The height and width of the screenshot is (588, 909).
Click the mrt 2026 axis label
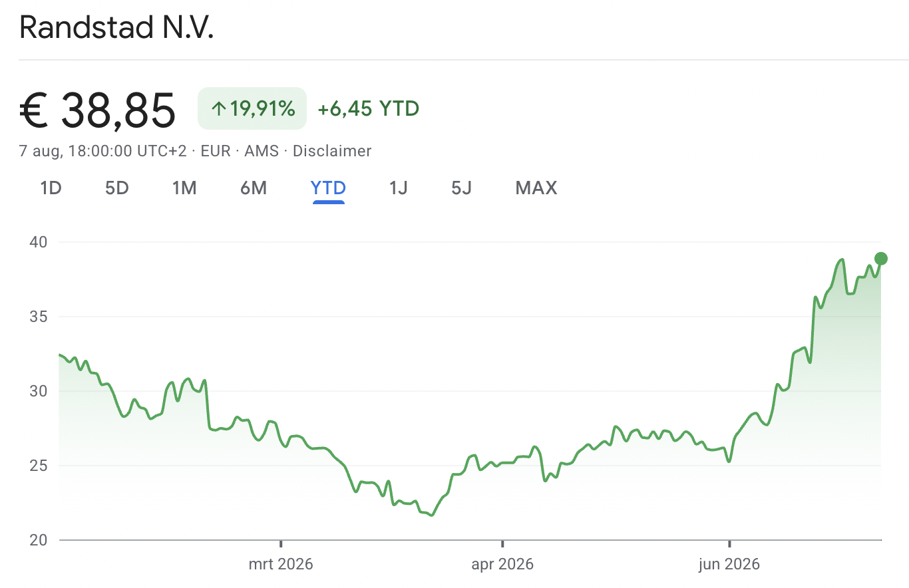[281, 565]
